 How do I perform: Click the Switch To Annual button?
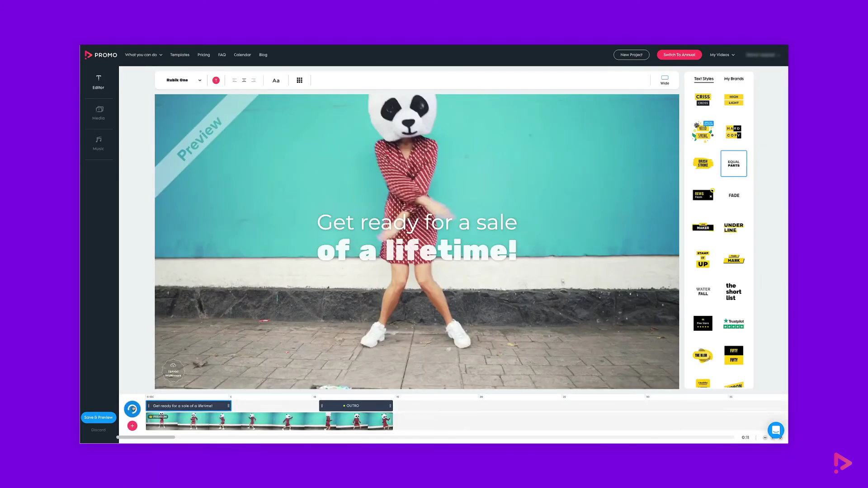[679, 54]
